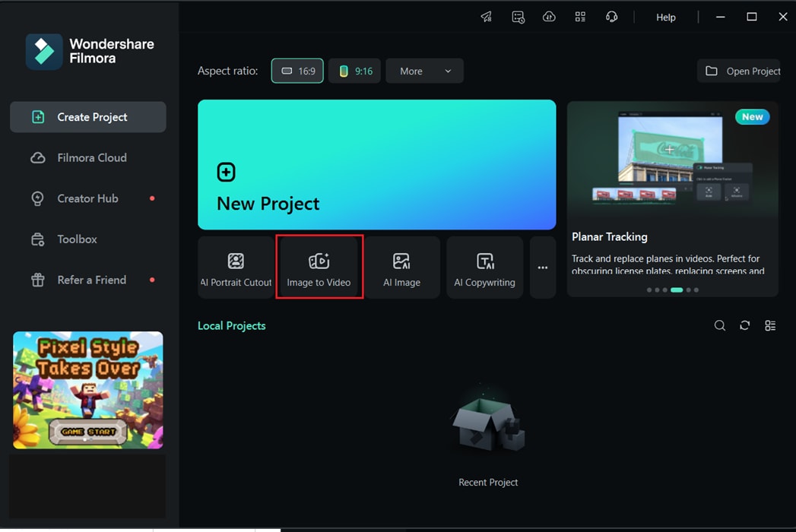
Task: Open Toolbox in sidebar
Action: pyautogui.click(x=88, y=239)
